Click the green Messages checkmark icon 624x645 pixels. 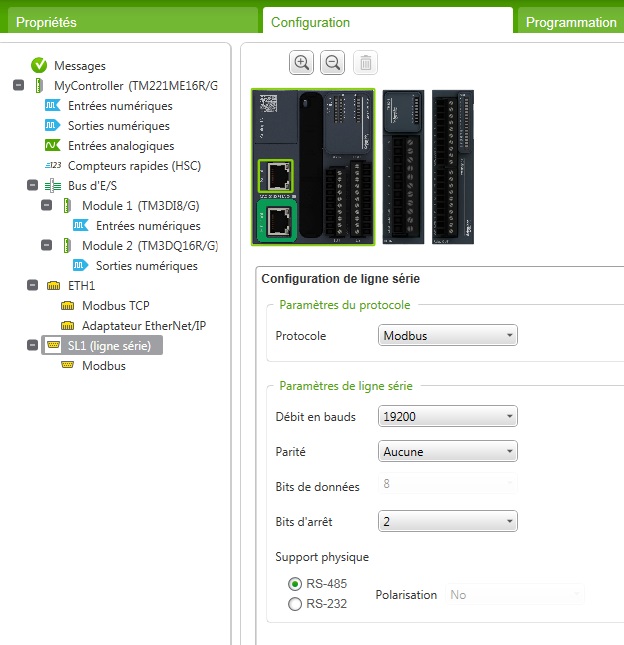[39, 65]
